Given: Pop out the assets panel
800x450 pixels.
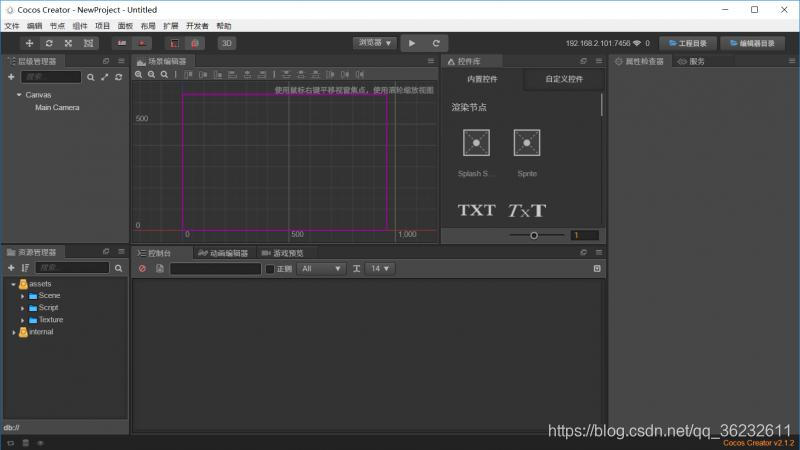Looking at the screenshot, I should click(x=106, y=252).
